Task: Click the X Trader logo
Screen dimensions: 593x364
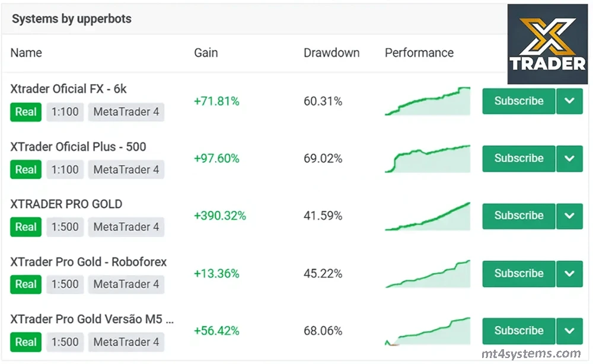Action: pyautogui.click(x=547, y=44)
